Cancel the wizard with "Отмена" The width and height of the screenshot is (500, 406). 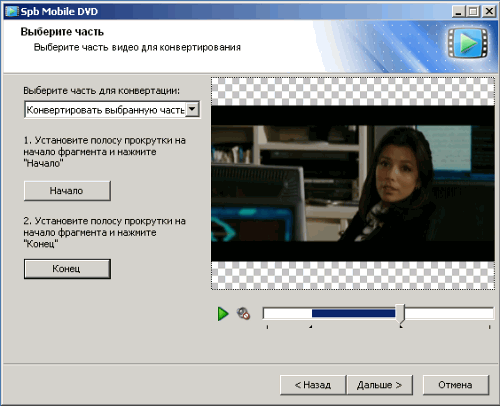pos(456,385)
